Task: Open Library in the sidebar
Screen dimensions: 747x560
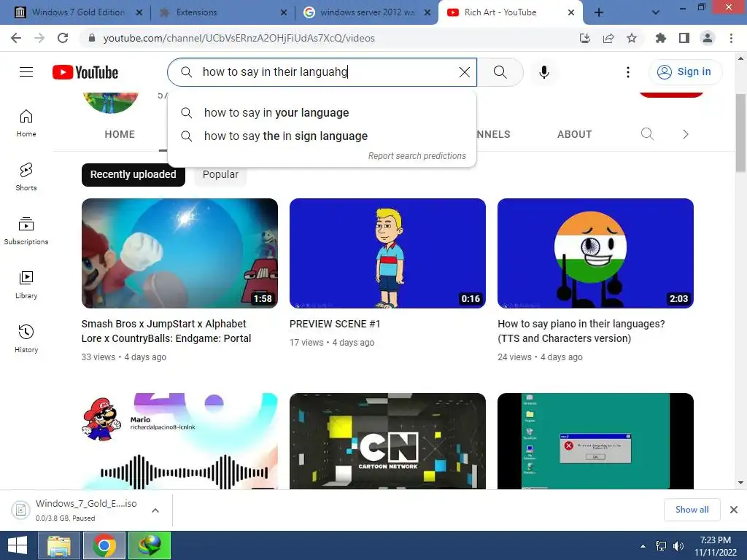Action: [26, 284]
